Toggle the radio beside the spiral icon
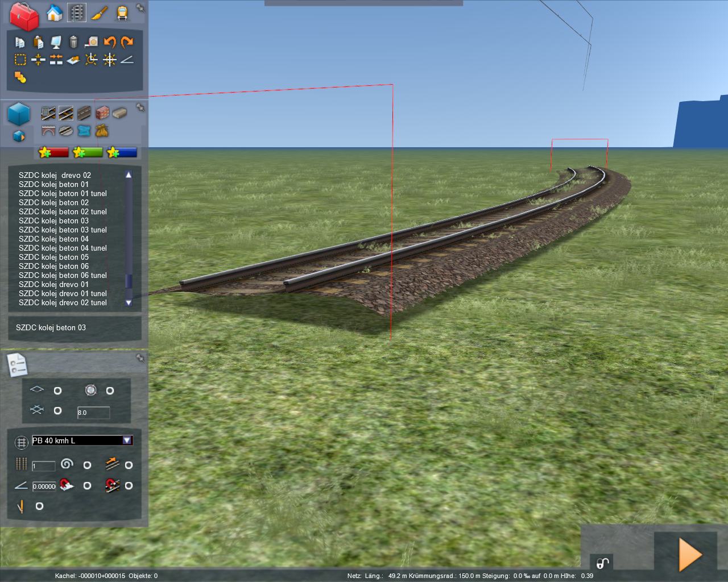 tap(87, 465)
